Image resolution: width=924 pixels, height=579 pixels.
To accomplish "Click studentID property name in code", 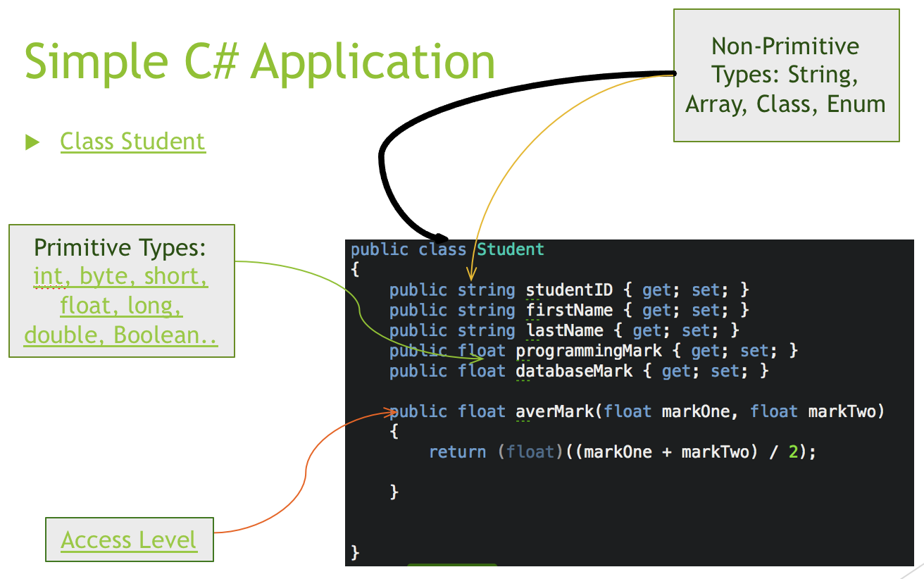I will coord(569,289).
